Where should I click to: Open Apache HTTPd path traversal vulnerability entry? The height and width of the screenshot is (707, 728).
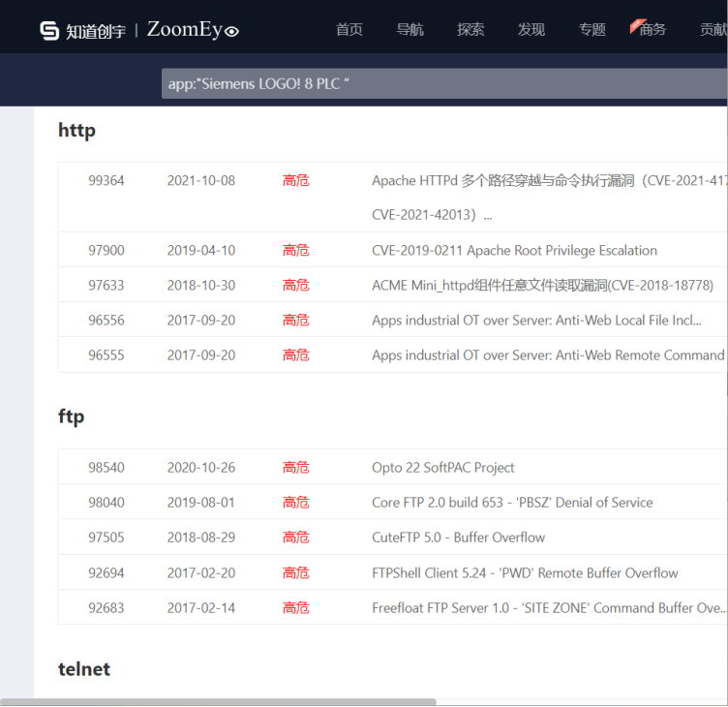coord(550,198)
